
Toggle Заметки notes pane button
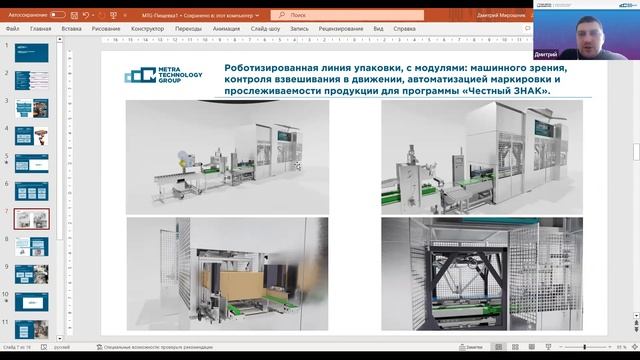click(x=471, y=347)
